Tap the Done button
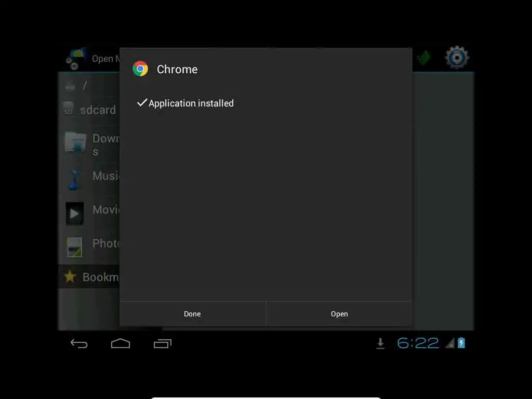 [193, 314]
